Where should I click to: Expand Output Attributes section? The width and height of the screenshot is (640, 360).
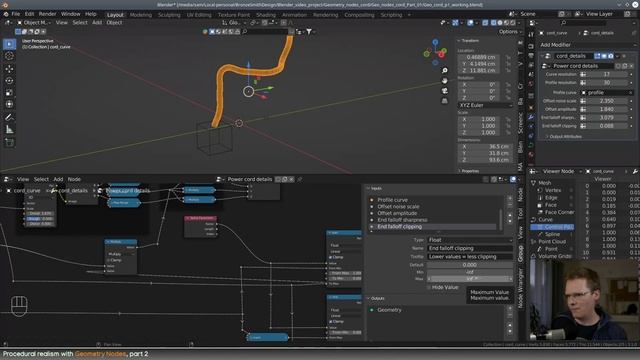pos(565,137)
